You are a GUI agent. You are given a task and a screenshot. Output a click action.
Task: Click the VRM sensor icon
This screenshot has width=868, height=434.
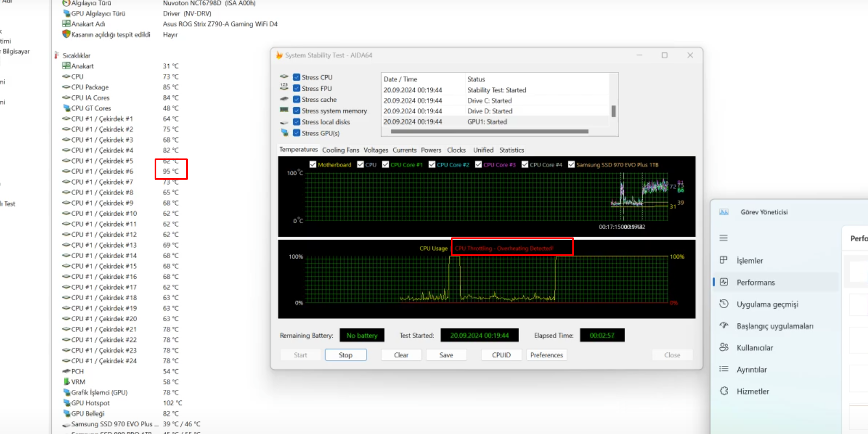click(66, 382)
